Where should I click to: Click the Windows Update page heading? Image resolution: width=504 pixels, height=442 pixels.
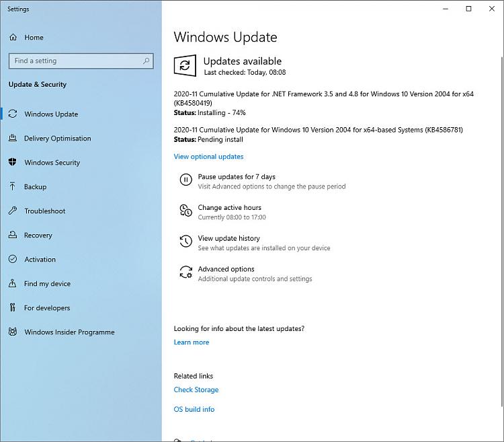(225, 37)
